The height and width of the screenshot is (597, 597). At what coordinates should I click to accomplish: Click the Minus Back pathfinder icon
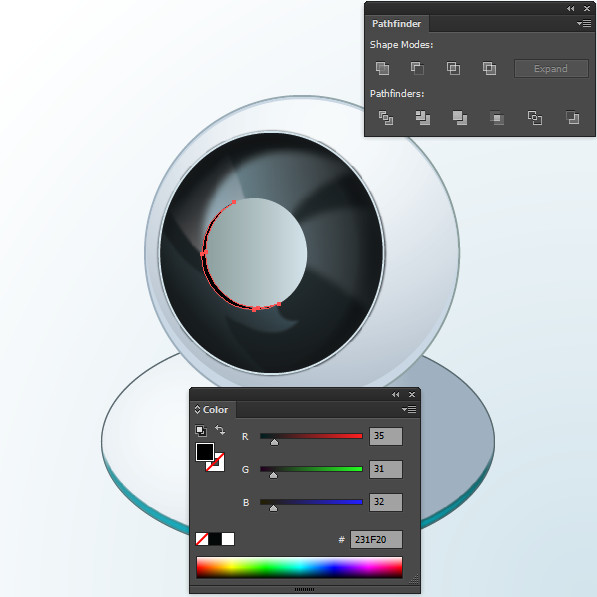click(572, 118)
